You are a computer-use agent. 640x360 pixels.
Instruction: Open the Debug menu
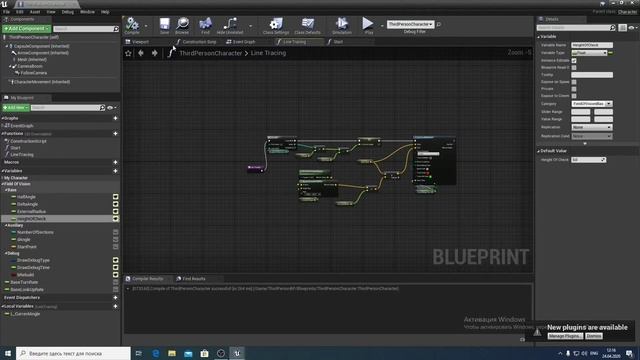(x=68, y=12)
